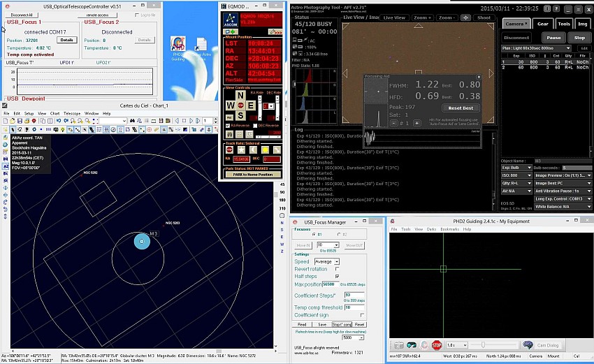
Task: Slew west with EQMOD W button
Action: [231, 105]
